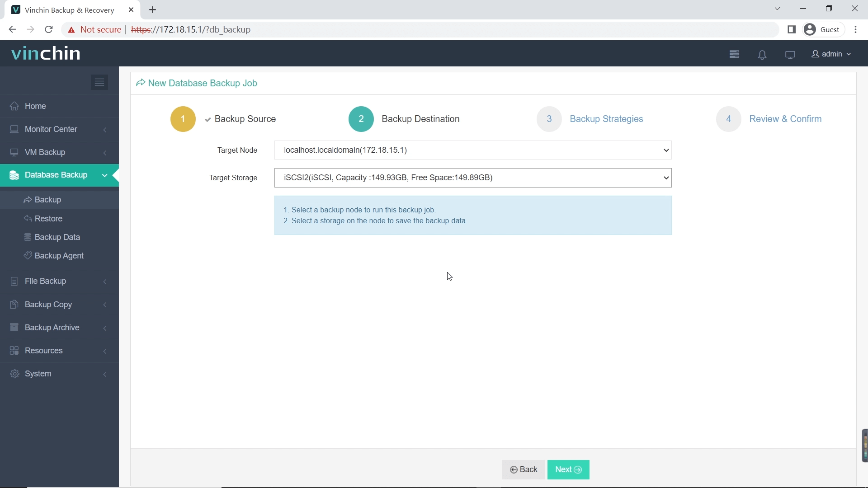Click the browser address bar URL
This screenshot has height=488, width=868.
[x=189, y=29]
